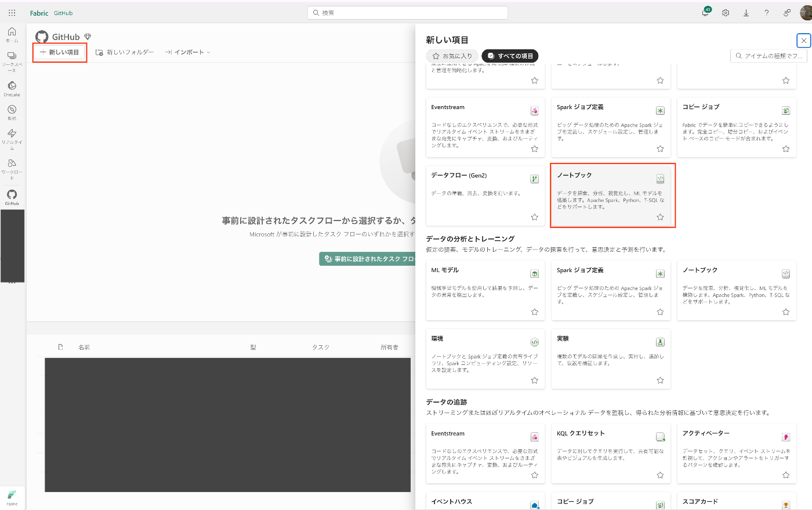Click the item type filter search field
The image size is (812, 510).
coord(770,56)
